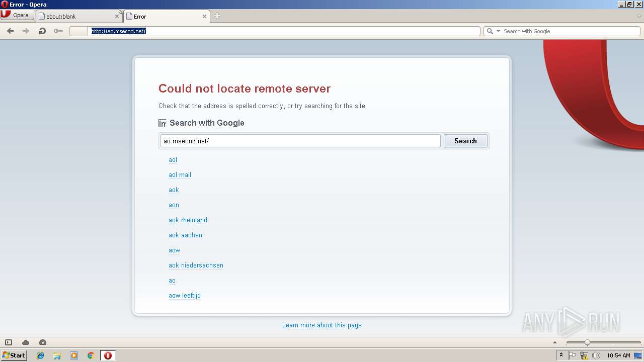
Task: Switch to the about:blank tab
Action: pyautogui.click(x=79, y=16)
